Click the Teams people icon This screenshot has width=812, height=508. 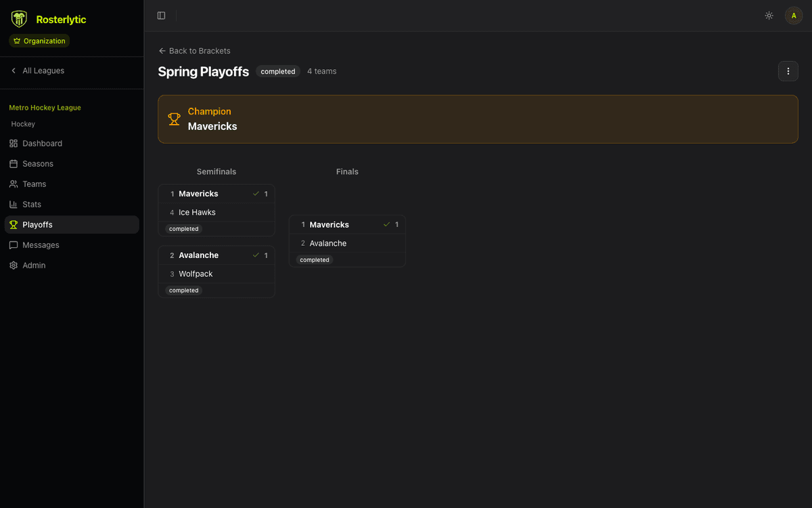coord(14,184)
